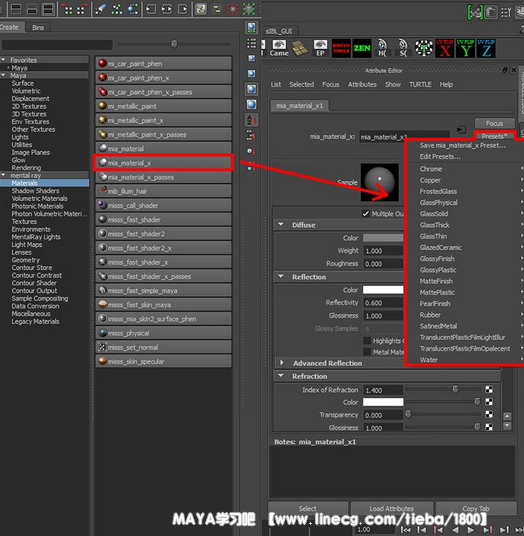The height and width of the screenshot is (536, 524).
Task: Open the Attributes menu in Attribute Editor
Action: 362,84
